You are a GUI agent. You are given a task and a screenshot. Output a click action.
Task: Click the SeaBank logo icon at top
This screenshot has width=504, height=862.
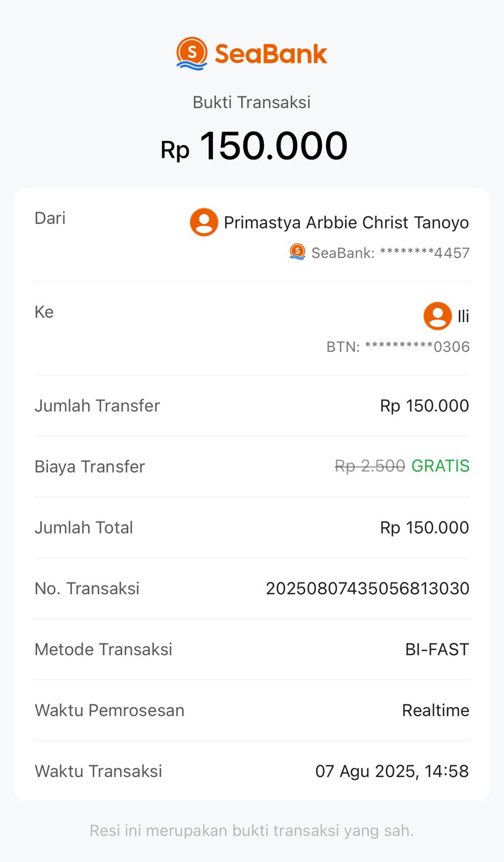click(192, 53)
